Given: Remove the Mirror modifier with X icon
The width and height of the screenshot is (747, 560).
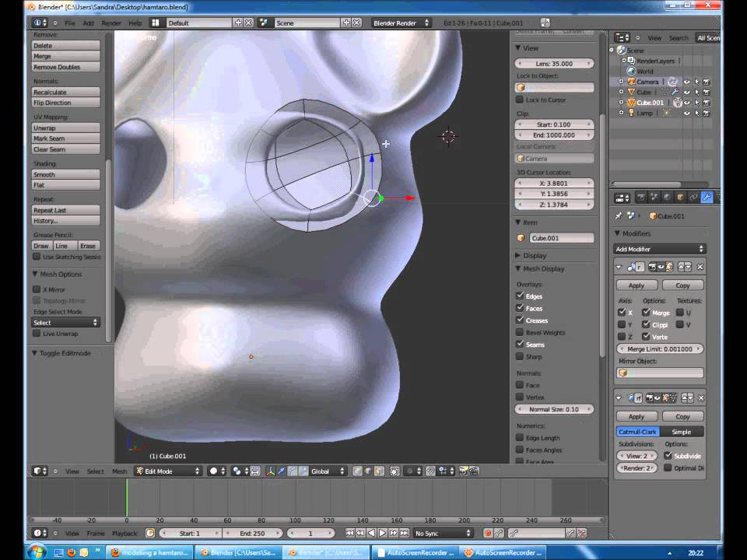Looking at the screenshot, I should pos(700,267).
